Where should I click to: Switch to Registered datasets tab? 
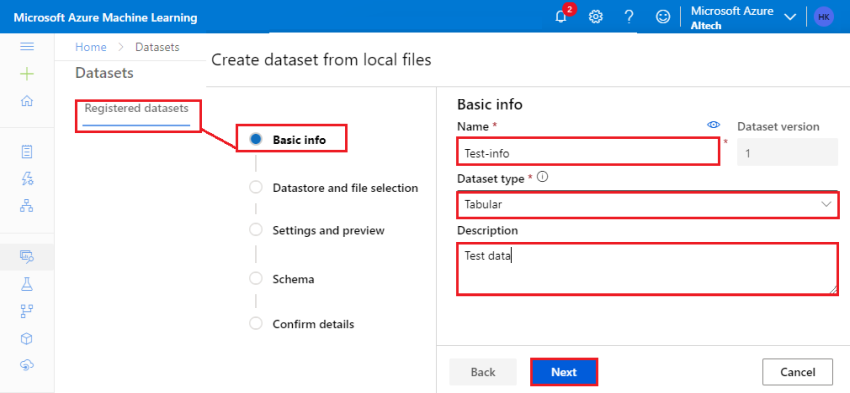(x=137, y=108)
